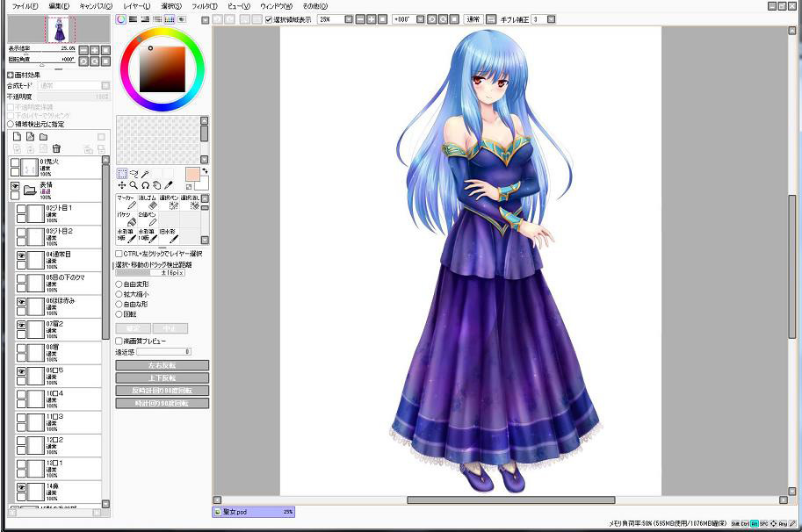
Task: Open the フィルタ menu
Action: point(204,6)
